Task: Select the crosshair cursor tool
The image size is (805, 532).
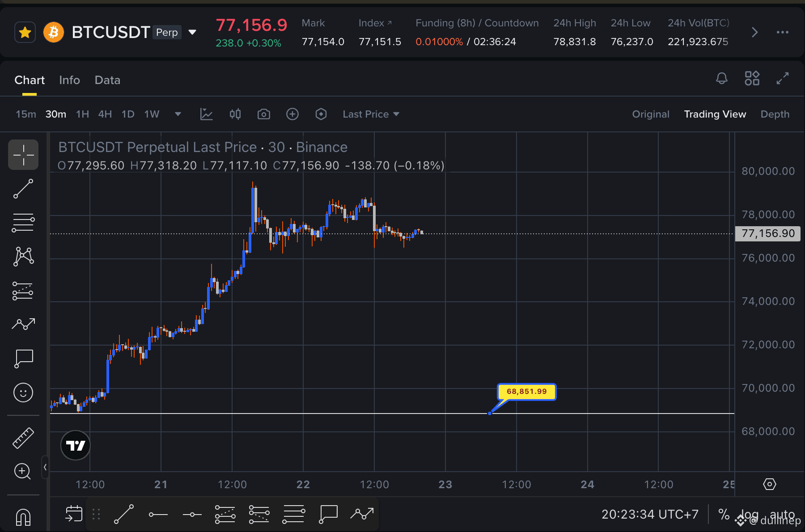Action: pyautogui.click(x=23, y=155)
